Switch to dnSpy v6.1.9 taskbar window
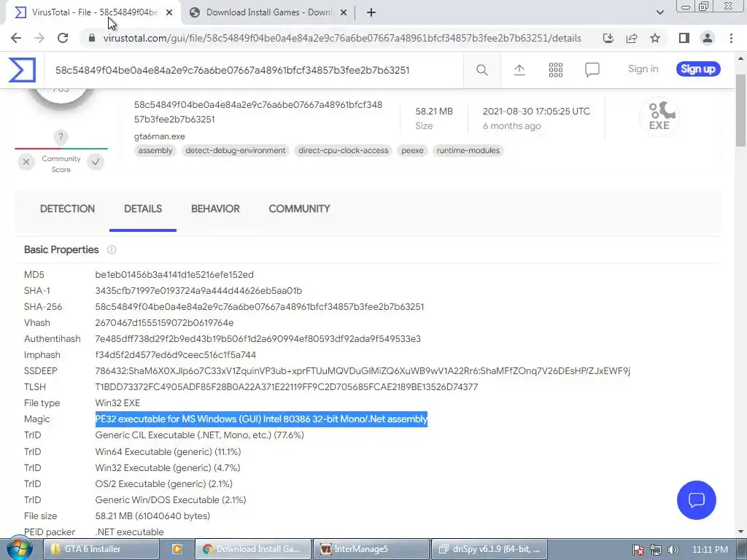This screenshot has height=560, width=747. point(489,549)
